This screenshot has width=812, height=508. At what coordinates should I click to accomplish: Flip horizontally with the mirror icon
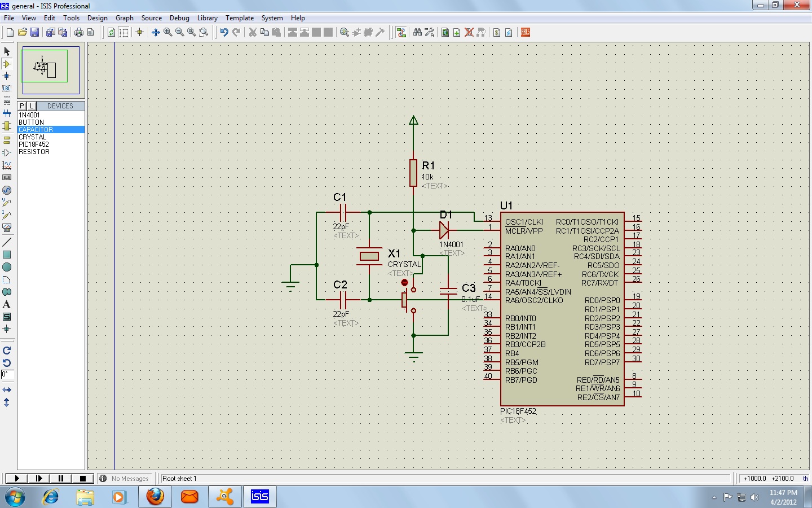7,390
